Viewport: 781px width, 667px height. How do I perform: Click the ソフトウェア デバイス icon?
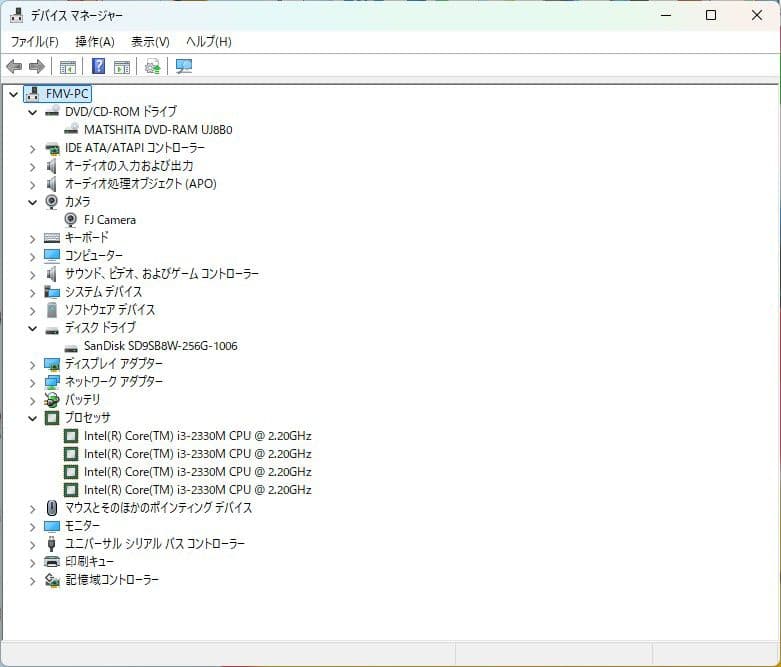52,310
